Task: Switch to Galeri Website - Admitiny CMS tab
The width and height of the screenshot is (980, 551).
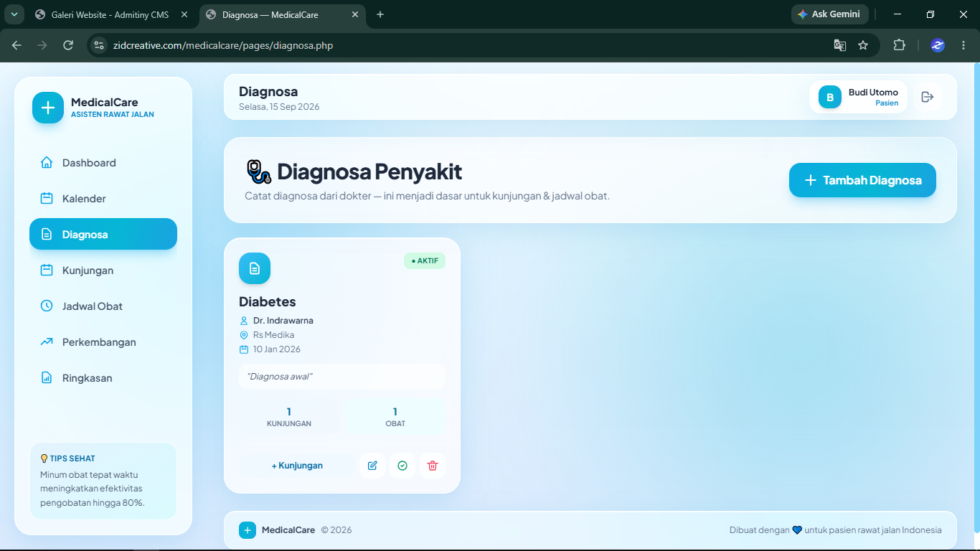Action: [x=111, y=14]
